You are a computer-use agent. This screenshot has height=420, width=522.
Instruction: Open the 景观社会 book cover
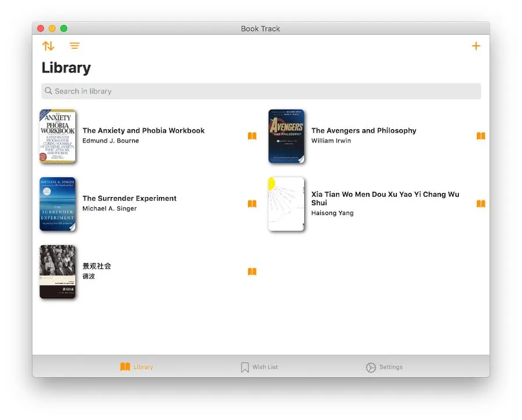[x=57, y=272]
